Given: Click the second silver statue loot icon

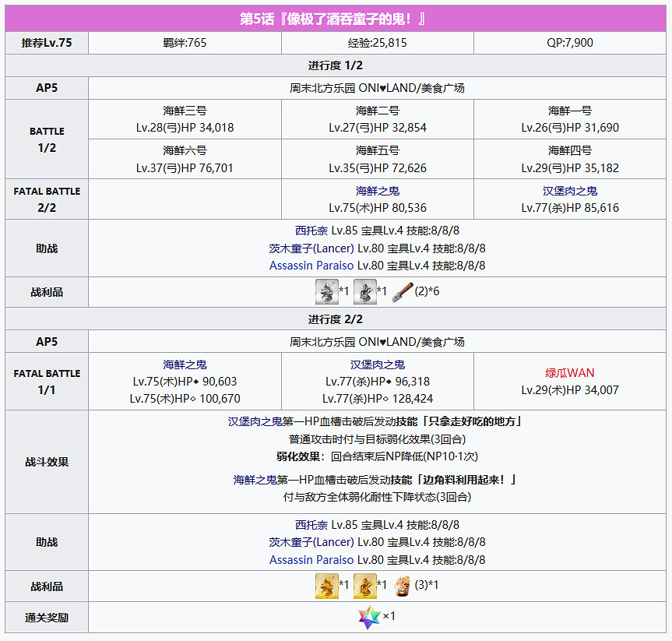Looking at the screenshot, I should (365, 291).
